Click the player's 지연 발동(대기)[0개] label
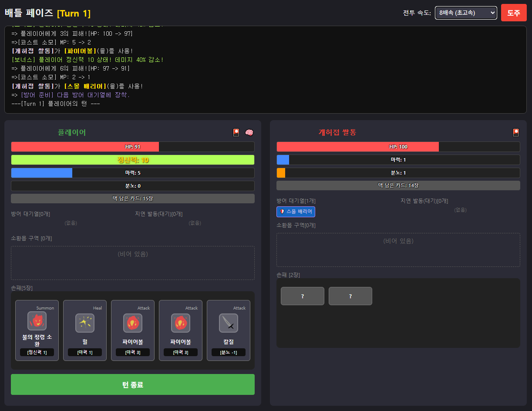The height and width of the screenshot is (411, 532). click(x=159, y=214)
